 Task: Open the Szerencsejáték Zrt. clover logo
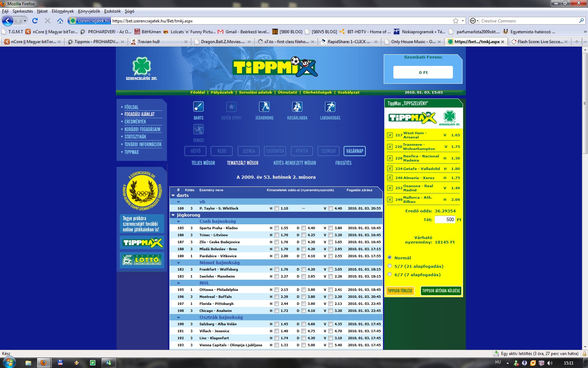[141, 68]
